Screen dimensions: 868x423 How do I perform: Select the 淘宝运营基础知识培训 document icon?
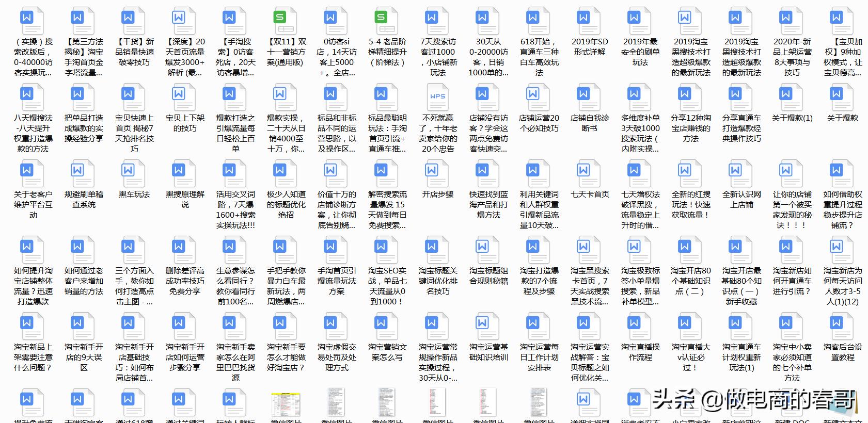pyautogui.click(x=488, y=327)
